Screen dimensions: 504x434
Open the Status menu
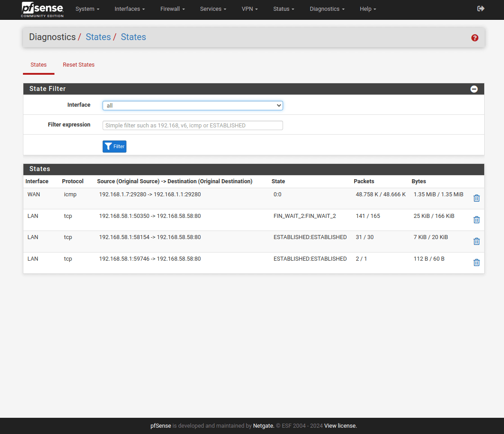[283, 9]
